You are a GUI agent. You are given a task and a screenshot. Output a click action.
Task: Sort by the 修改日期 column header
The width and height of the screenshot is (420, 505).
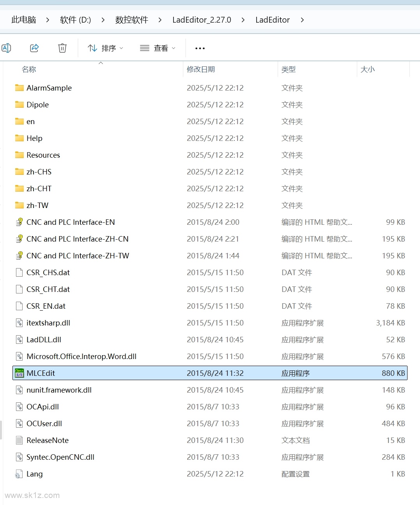pyautogui.click(x=201, y=69)
